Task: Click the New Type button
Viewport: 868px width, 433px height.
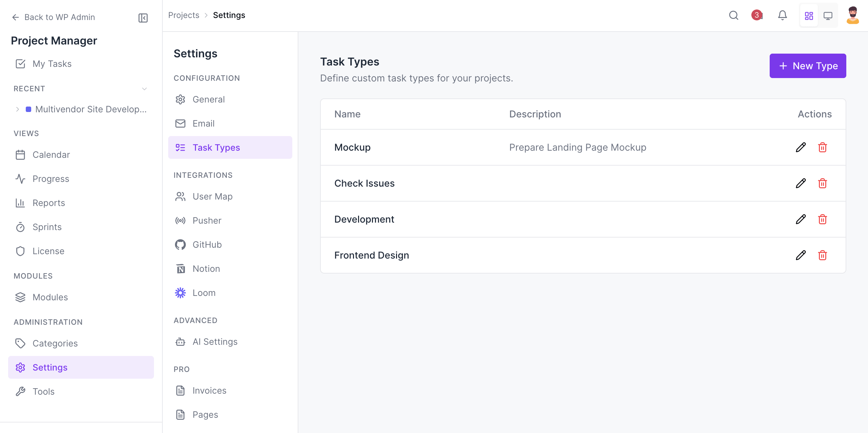Action: click(808, 65)
